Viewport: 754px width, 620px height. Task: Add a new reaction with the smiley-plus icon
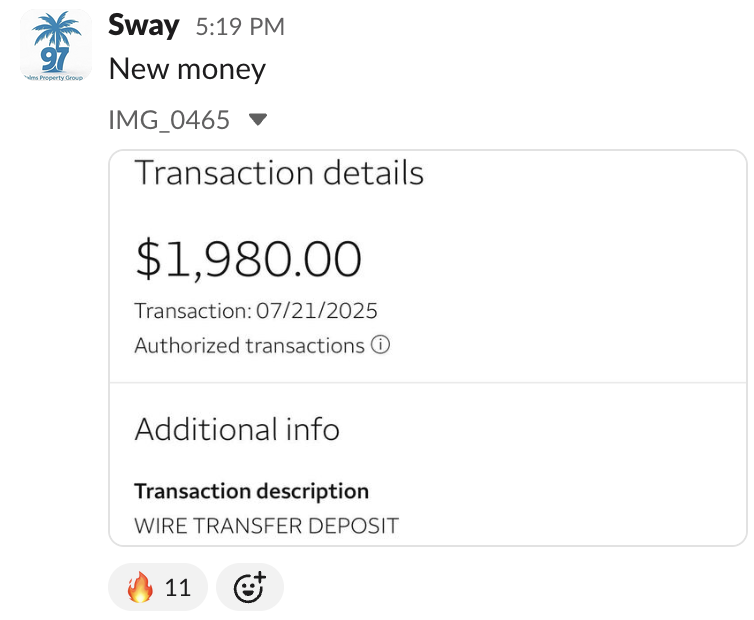tap(250, 587)
